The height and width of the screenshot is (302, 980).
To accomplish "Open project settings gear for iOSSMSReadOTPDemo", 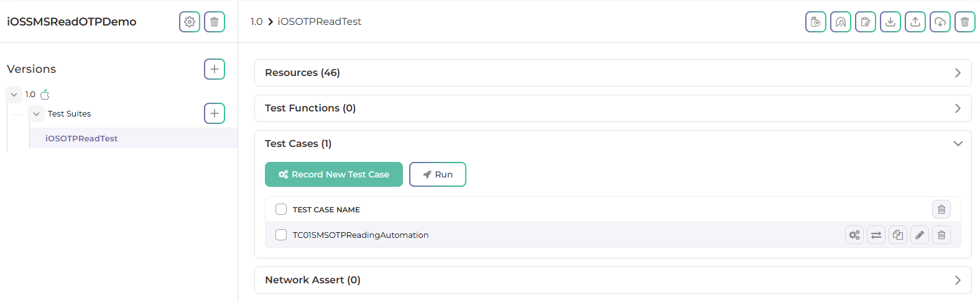I will point(190,22).
